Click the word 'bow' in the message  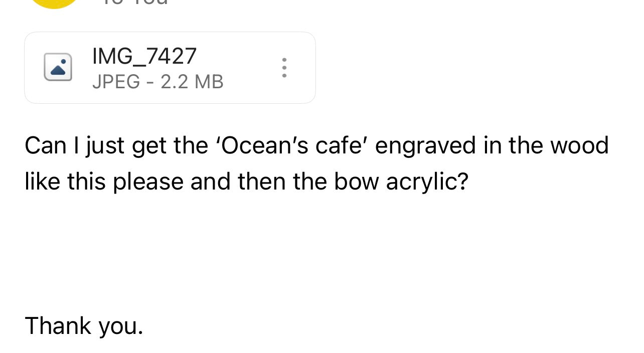click(357, 182)
